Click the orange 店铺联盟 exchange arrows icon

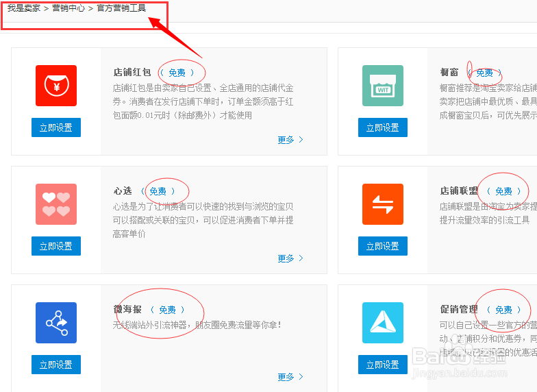[x=383, y=204]
